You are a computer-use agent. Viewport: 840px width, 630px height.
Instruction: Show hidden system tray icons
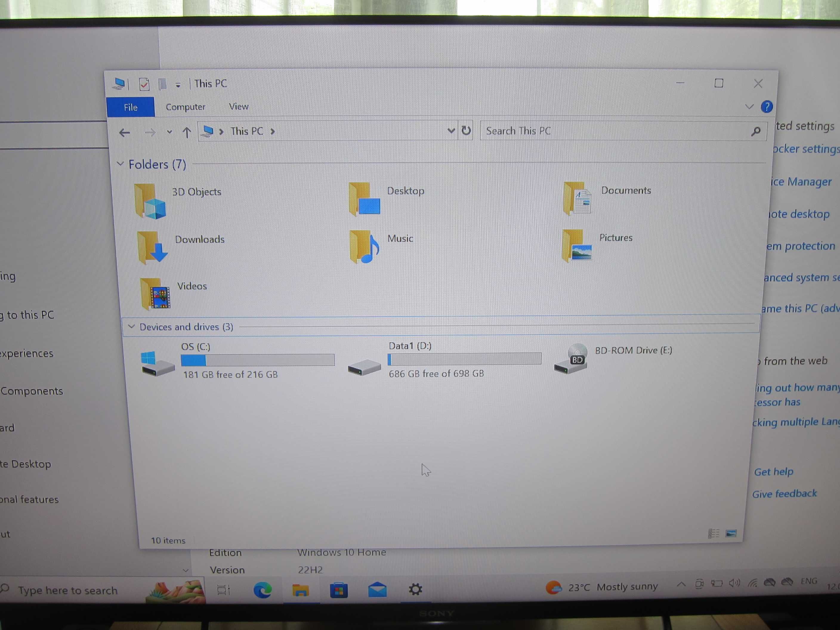click(681, 584)
